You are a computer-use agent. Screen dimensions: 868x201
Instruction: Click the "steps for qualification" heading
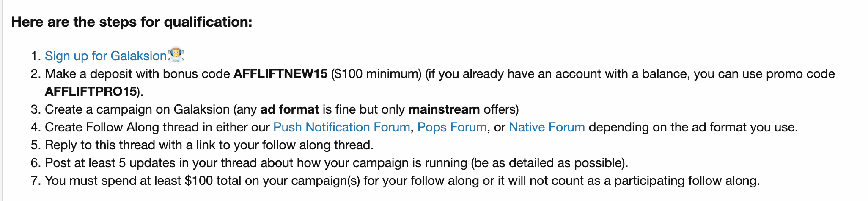tap(132, 22)
